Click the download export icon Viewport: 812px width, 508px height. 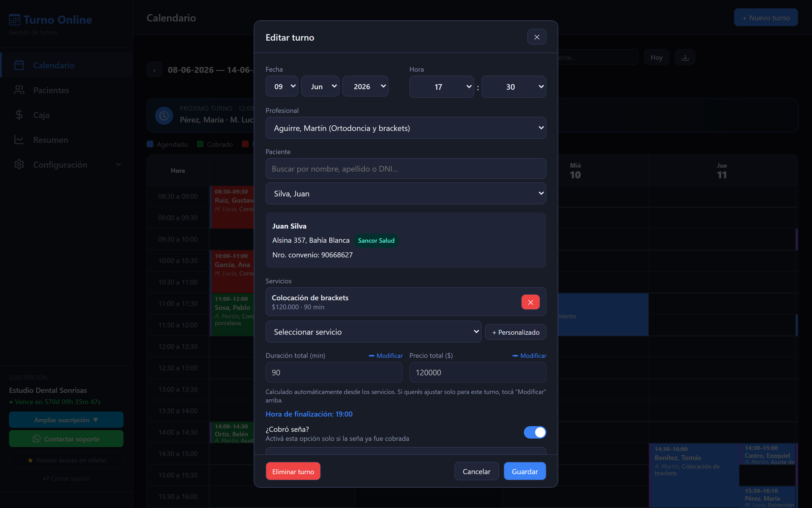coord(685,58)
